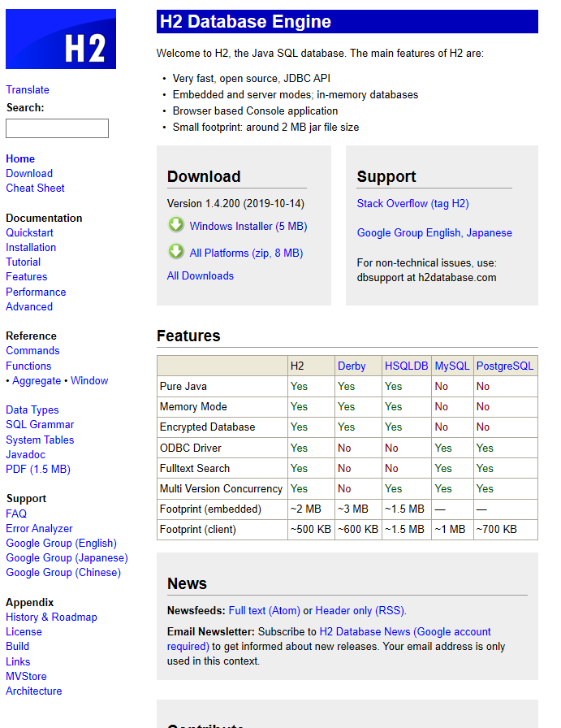Open Google Group (Japanese) sidebar link
Screen dimensions: 561x728
pyautogui.click(x=67, y=557)
